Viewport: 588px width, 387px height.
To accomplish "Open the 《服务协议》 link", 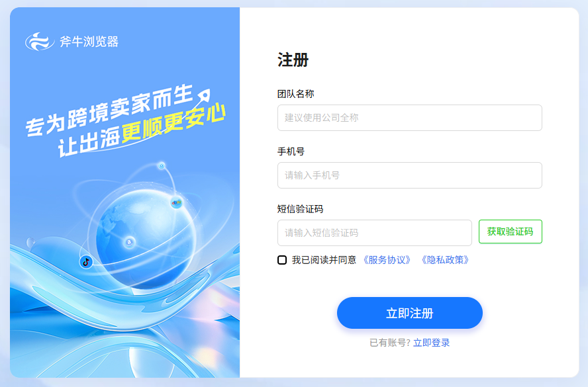I will coord(387,260).
